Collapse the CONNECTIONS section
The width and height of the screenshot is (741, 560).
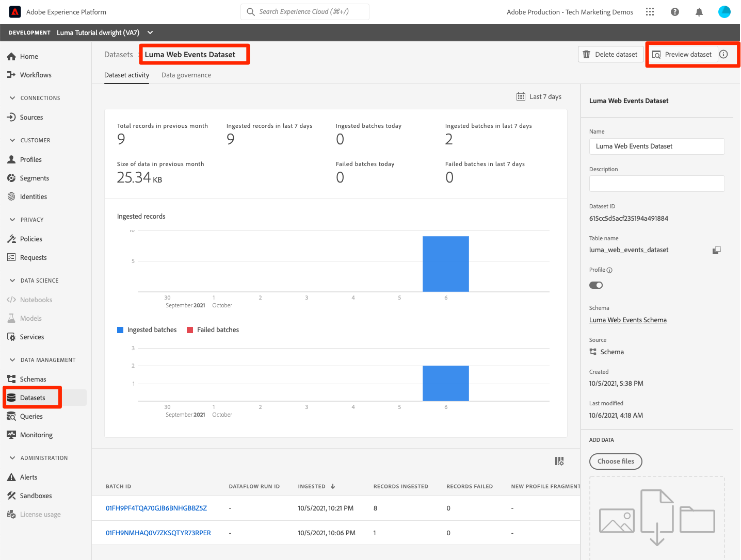click(x=12, y=98)
